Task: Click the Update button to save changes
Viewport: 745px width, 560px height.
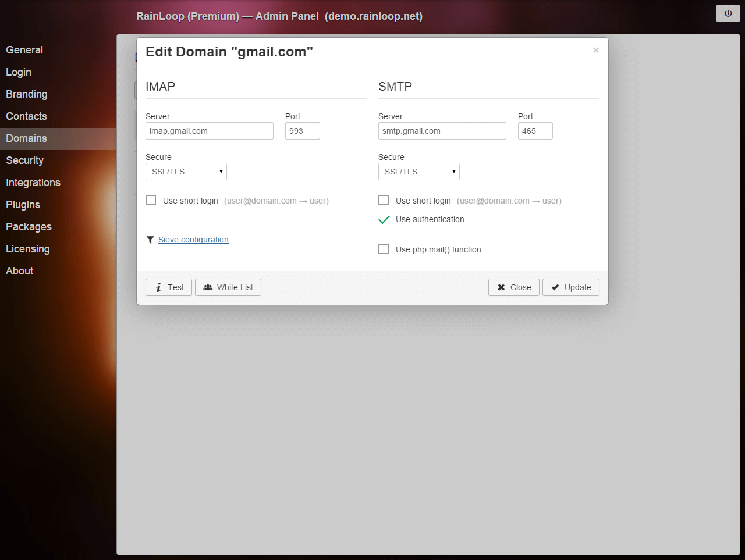Action: click(570, 287)
